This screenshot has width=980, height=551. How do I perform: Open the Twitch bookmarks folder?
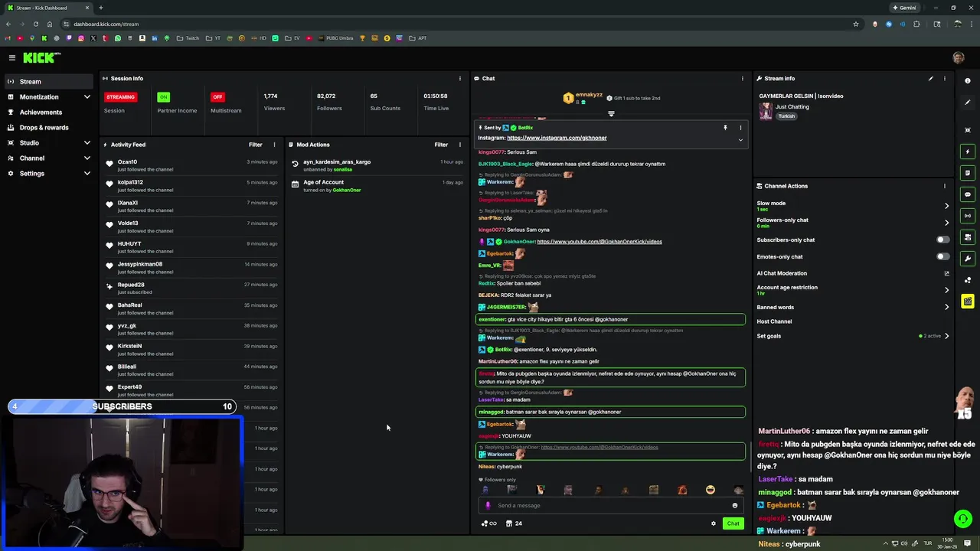[x=188, y=38]
